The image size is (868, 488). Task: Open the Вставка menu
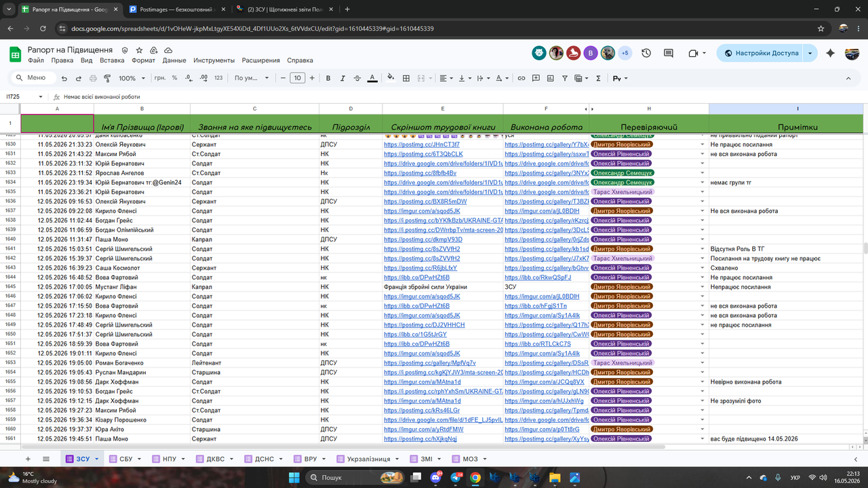pyautogui.click(x=112, y=60)
